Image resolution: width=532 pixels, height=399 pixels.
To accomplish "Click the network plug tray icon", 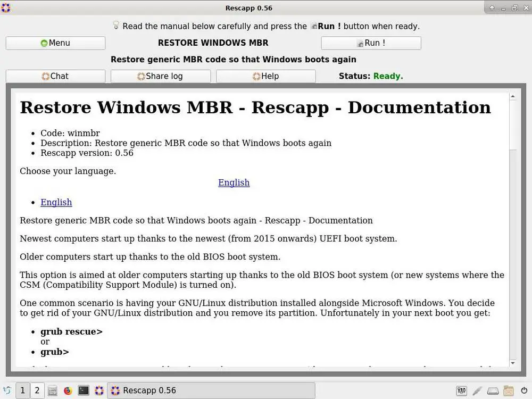I will 477,391.
